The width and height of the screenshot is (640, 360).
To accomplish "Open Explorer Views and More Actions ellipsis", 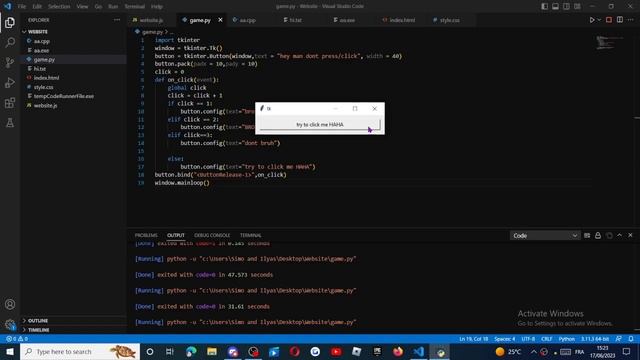I will [x=117, y=20].
